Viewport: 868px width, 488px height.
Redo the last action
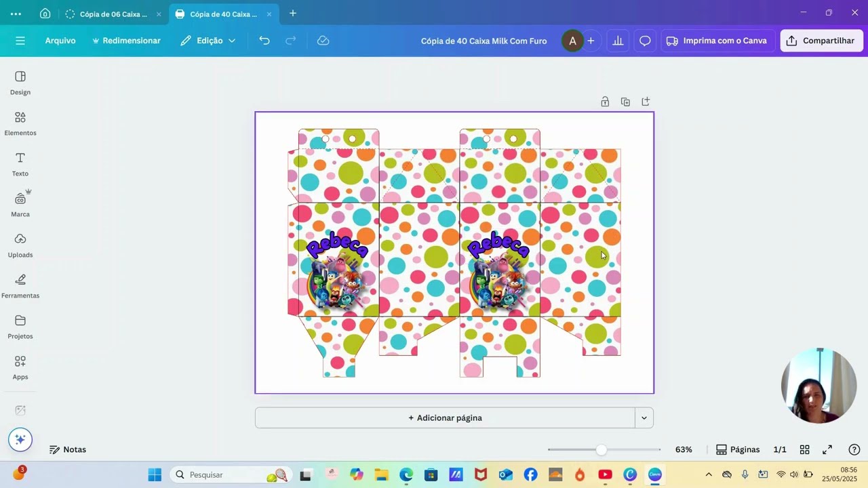pyautogui.click(x=291, y=41)
